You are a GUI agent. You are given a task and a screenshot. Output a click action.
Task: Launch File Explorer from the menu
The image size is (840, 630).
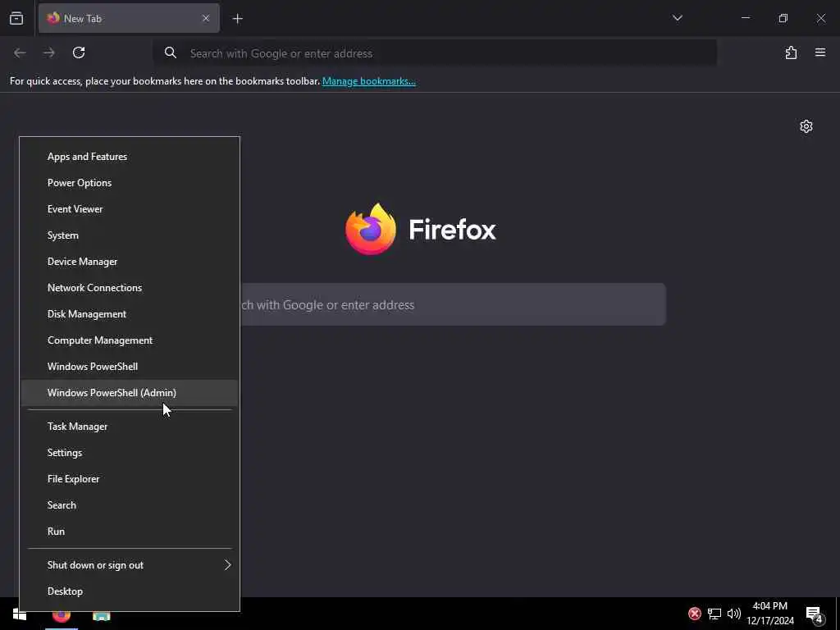129,479
